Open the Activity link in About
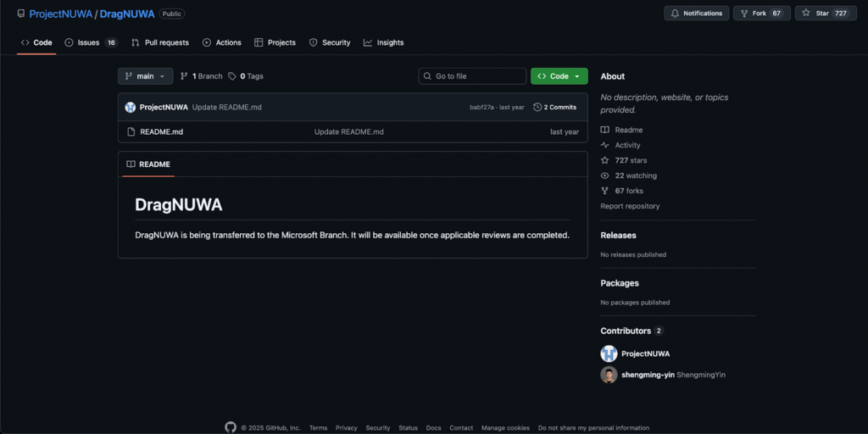The image size is (868, 434). click(x=627, y=145)
